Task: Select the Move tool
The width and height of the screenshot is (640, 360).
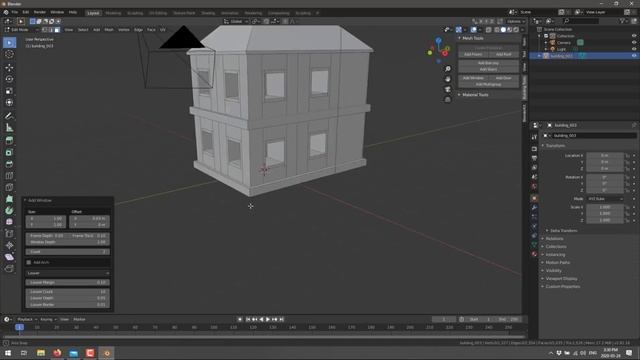Action: [9, 67]
